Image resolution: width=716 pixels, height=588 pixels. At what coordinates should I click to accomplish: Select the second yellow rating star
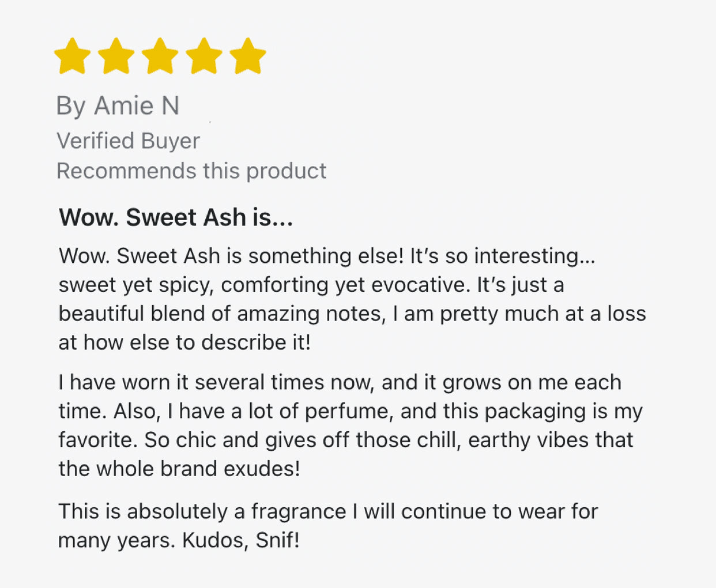116,56
